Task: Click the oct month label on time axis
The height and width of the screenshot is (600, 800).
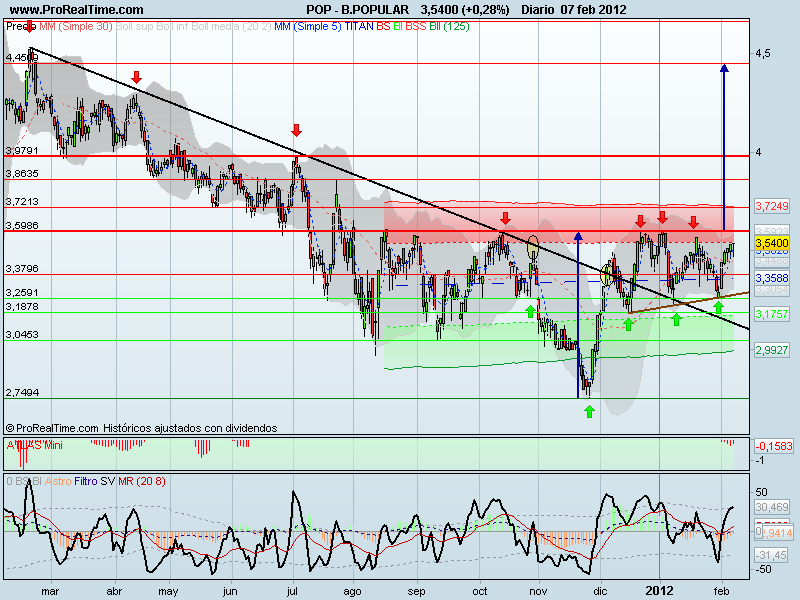Action: click(x=479, y=591)
